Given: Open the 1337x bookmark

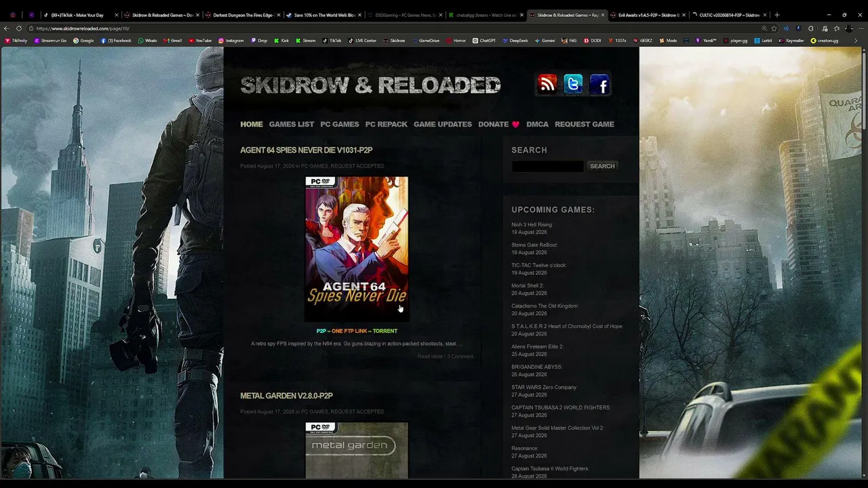Looking at the screenshot, I should [616, 41].
